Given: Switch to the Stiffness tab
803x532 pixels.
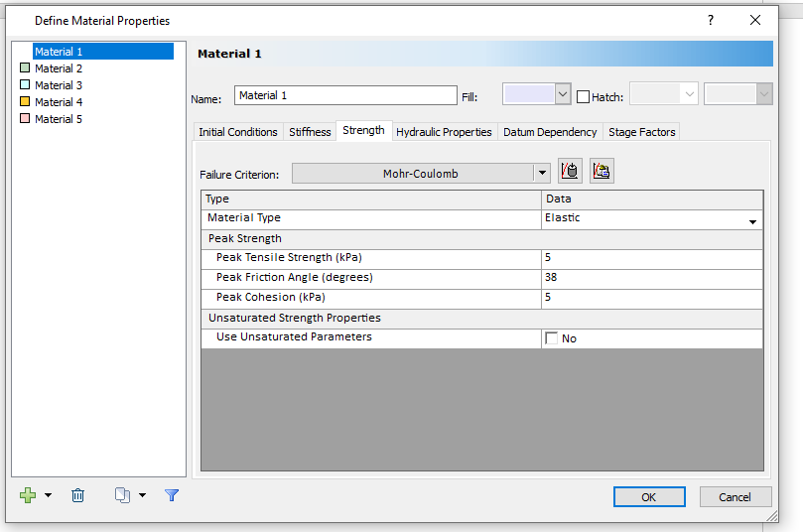Looking at the screenshot, I should coord(310,132).
